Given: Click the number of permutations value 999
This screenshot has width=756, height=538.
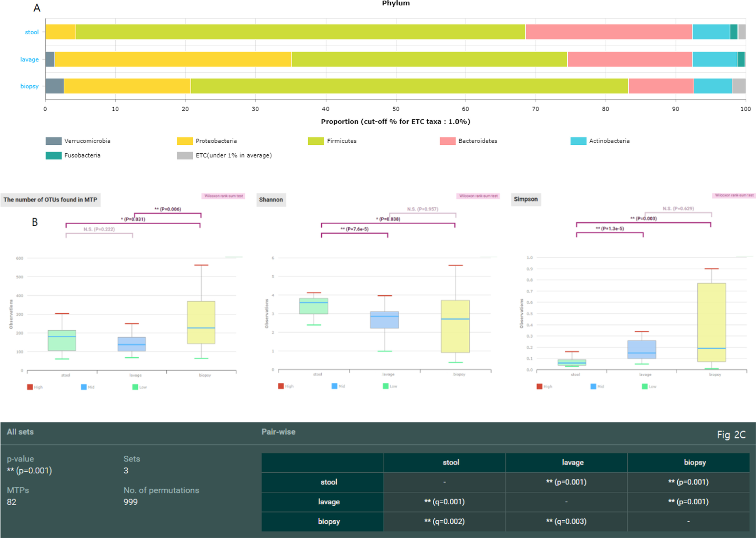Looking at the screenshot, I should tap(131, 502).
